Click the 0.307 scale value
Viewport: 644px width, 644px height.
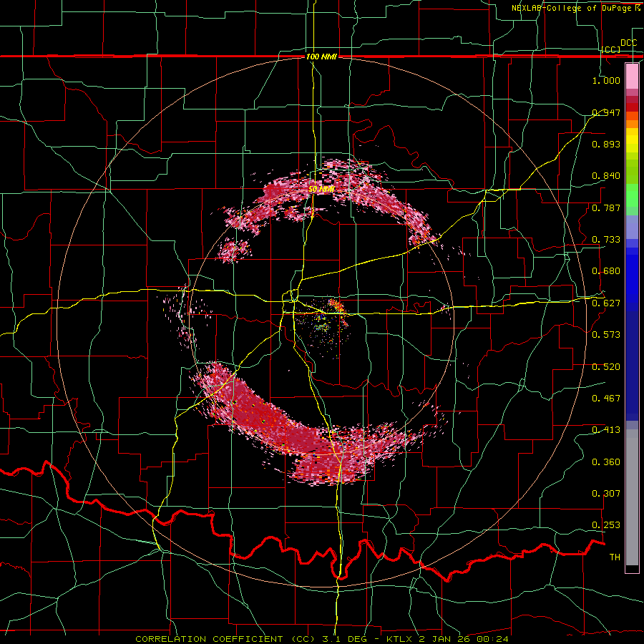(x=606, y=494)
